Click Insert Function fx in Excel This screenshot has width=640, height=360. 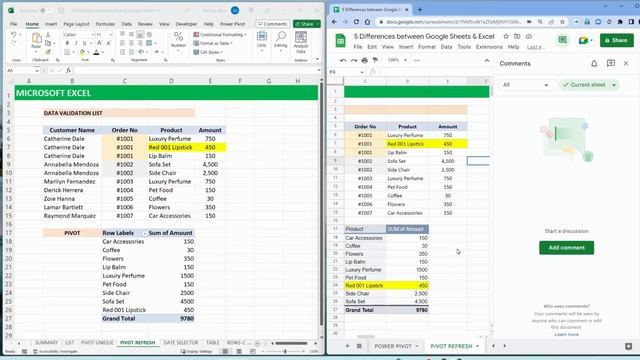[68, 71]
